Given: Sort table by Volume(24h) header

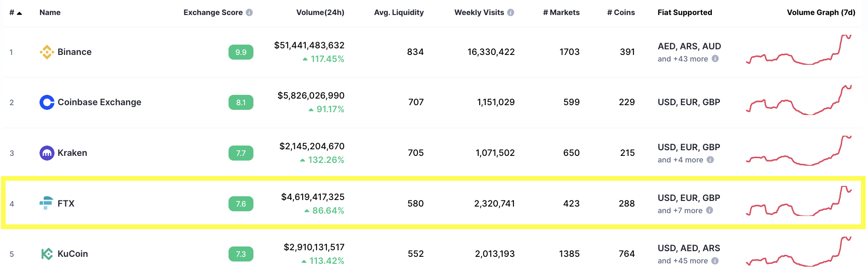Looking at the screenshot, I should tap(320, 13).
